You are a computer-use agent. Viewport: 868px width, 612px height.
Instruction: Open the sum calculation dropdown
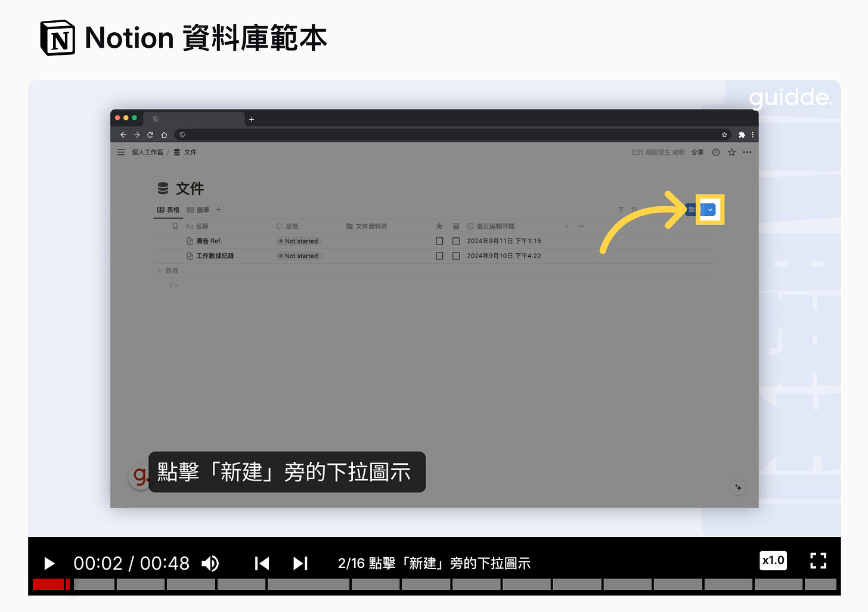[x=173, y=285]
